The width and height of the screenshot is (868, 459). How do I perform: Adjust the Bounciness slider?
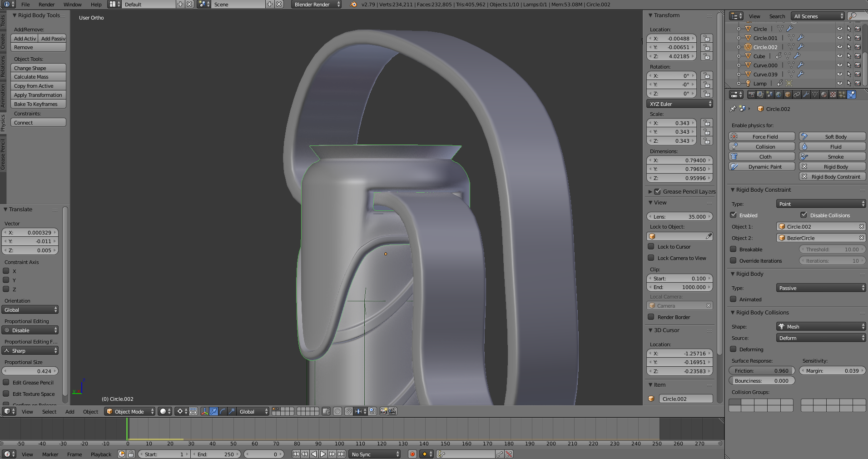(762, 381)
